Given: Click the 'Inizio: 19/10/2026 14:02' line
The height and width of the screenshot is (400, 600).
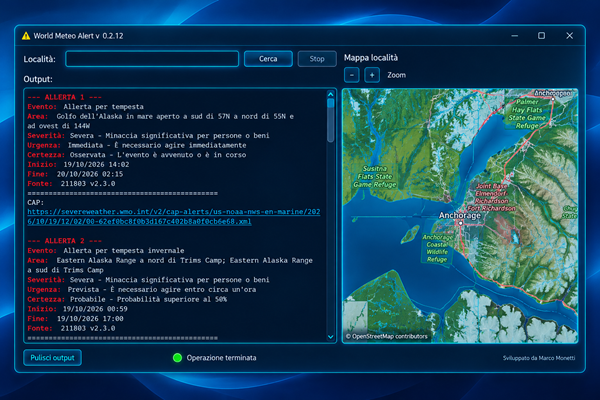Looking at the screenshot, I should [78, 165].
